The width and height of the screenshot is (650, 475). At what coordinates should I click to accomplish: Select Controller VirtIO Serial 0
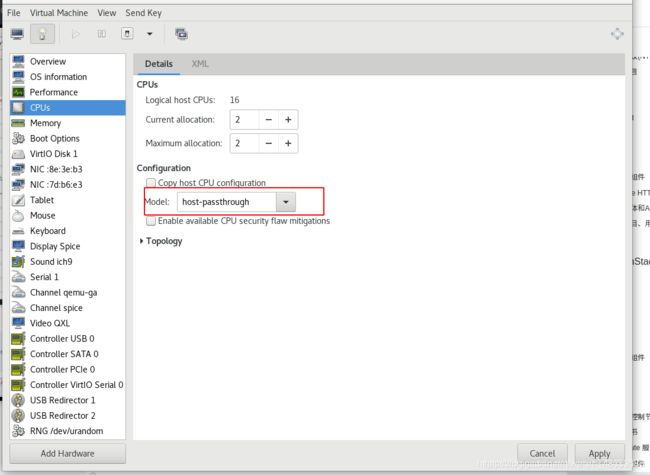(x=68, y=385)
